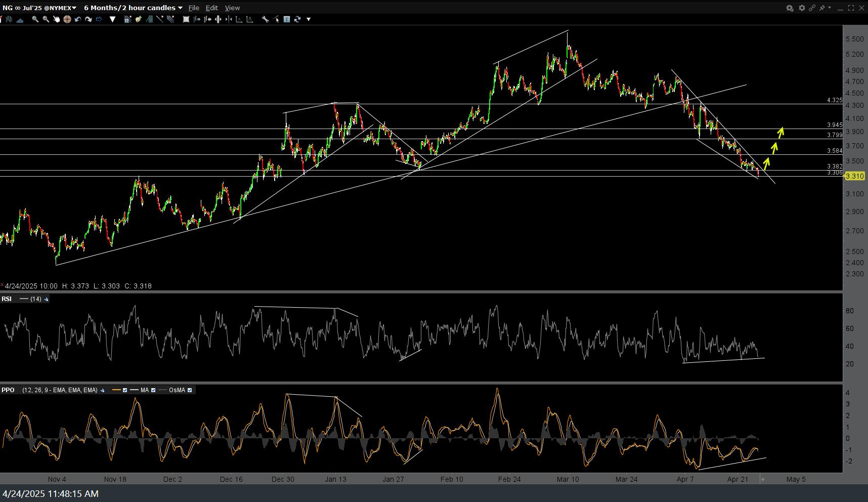Click the refresh chart icon
This screenshot has height=502, width=868.
click(x=297, y=19)
